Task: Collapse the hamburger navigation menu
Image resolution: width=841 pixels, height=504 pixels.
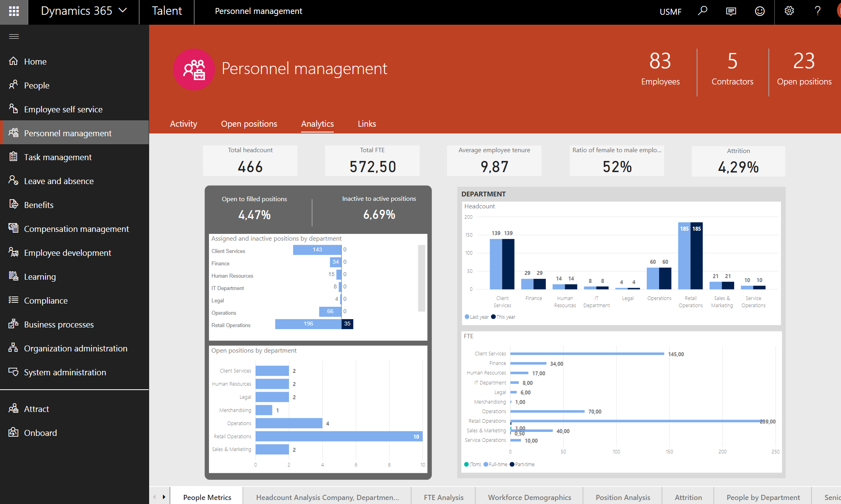Action: point(14,36)
